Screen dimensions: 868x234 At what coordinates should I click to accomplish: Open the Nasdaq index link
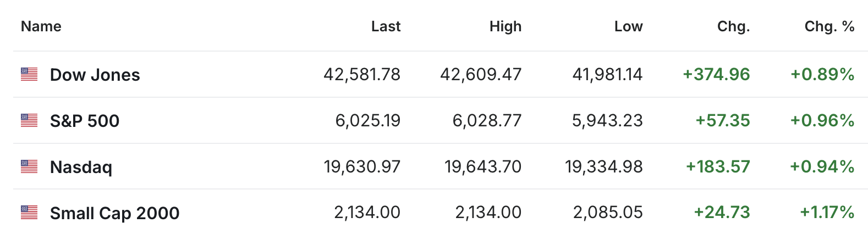click(81, 167)
